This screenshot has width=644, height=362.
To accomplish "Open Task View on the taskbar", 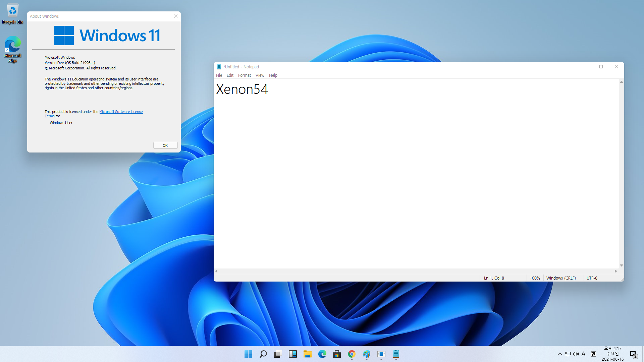I will point(278,354).
